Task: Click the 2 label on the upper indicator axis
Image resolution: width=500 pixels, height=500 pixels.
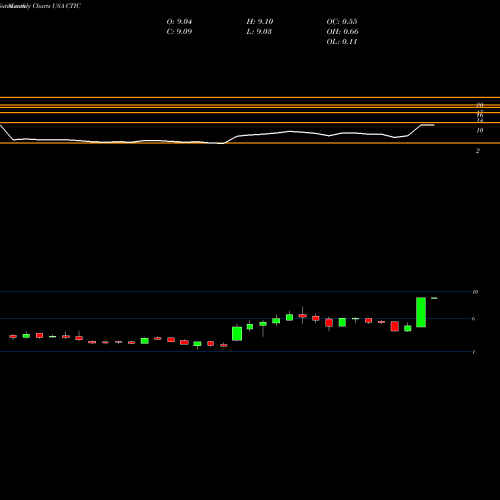Action: click(478, 151)
